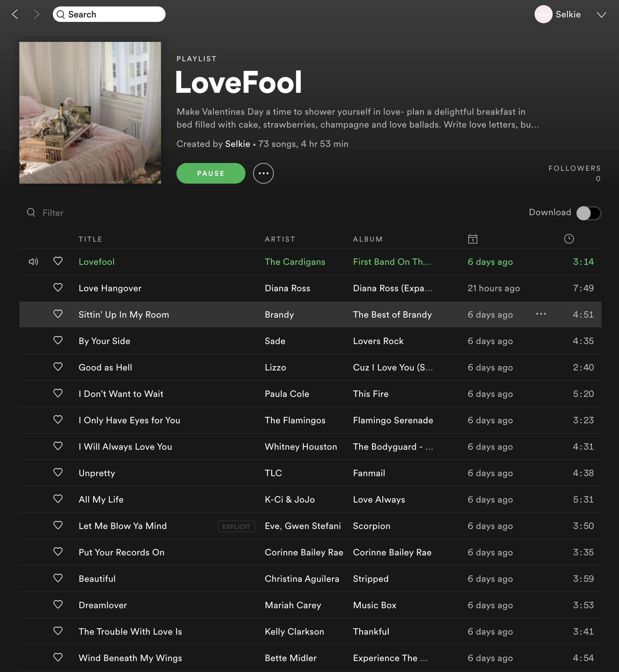619x672 pixels.
Task: Click the Filter magnifier icon
Action: point(31,212)
